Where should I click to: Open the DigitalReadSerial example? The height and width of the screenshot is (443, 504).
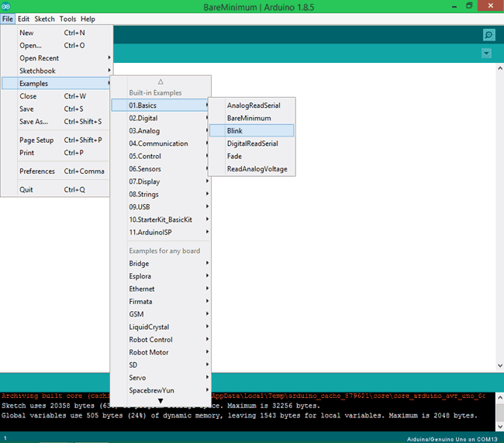point(252,144)
